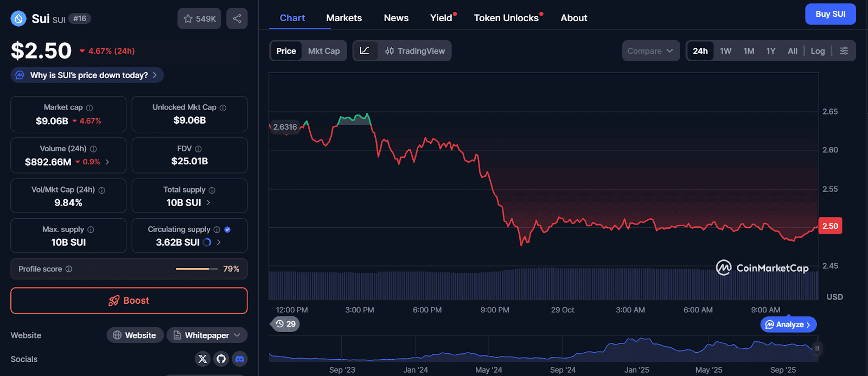
Task: Open the GitHub social icon
Action: [x=221, y=359]
